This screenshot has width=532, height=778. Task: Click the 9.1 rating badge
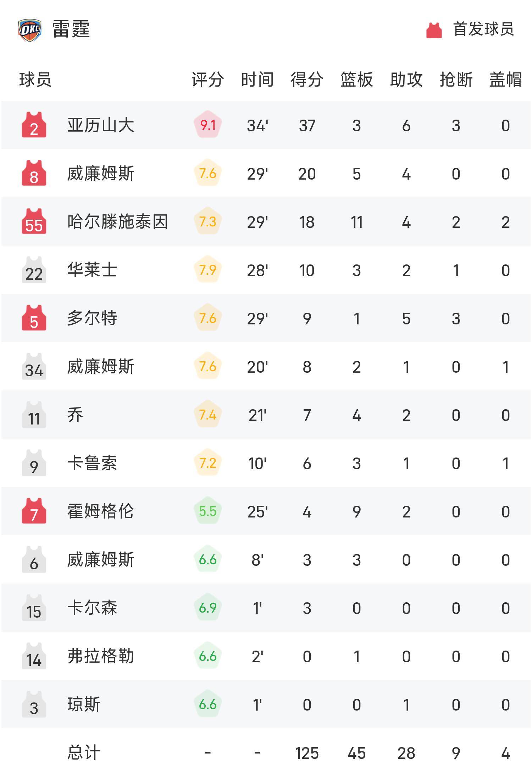(208, 125)
